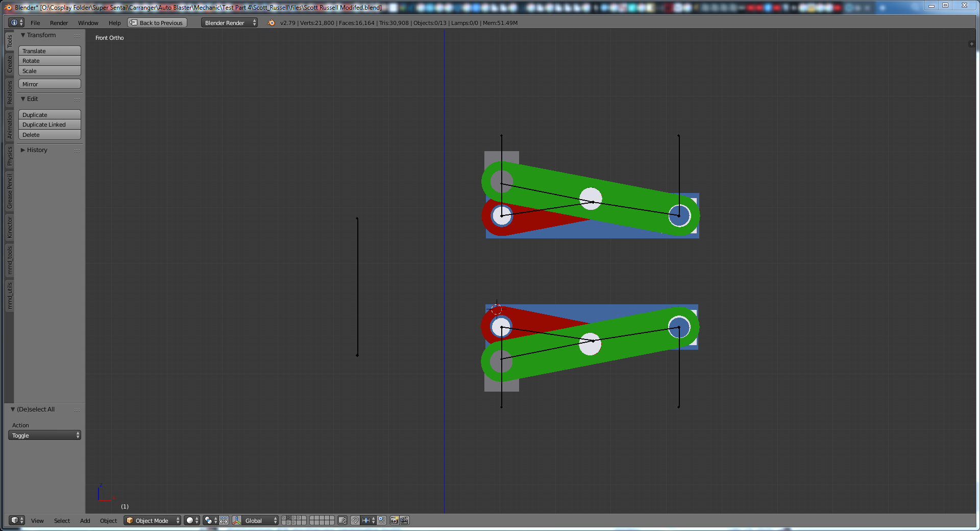The image size is (980, 531).
Task: Open the Info editor type selector
Action: point(16,22)
